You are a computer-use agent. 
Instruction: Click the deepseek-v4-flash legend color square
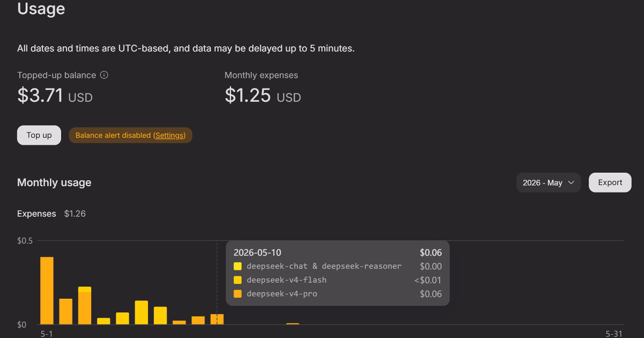[x=238, y=280]
